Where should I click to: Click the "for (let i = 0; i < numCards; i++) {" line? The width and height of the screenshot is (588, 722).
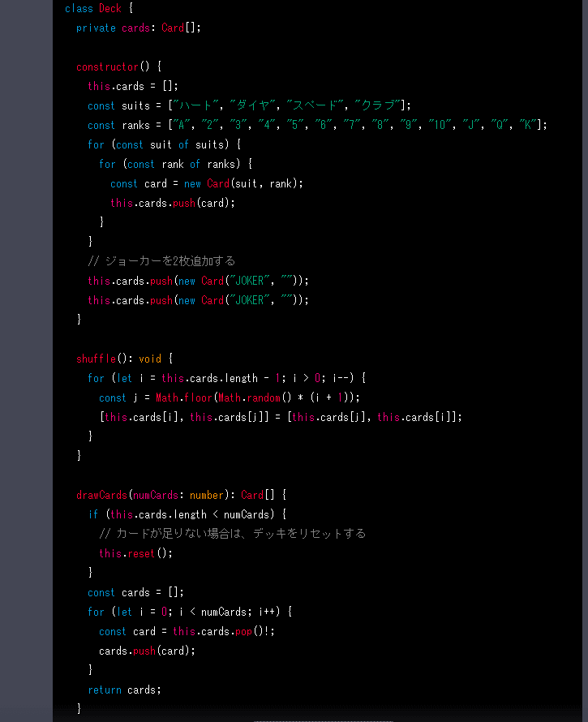click(x=190, y=612)
